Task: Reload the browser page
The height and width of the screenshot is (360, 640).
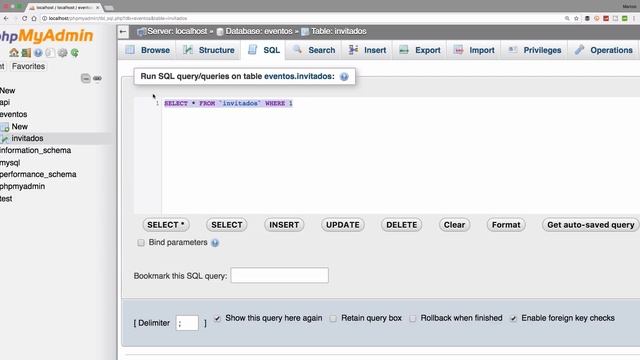Action: pyautogui.click(x=24, y=18)
